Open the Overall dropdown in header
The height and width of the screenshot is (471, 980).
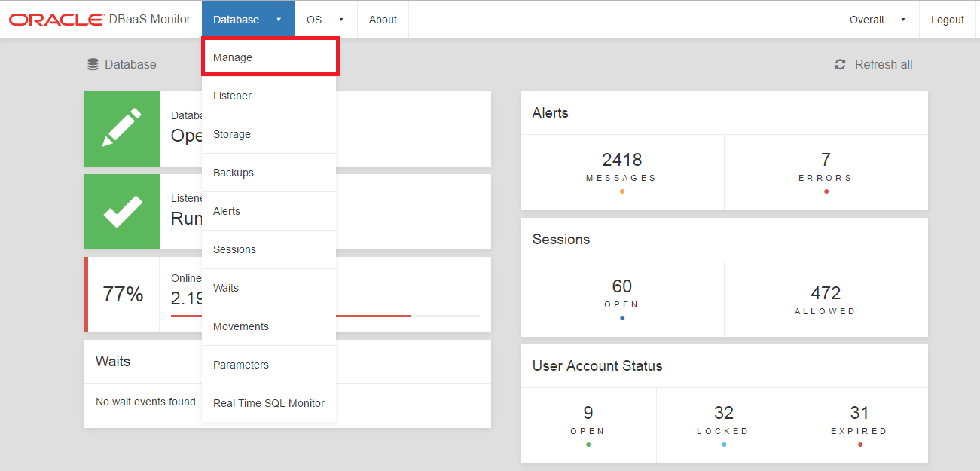tap(877, 20)
